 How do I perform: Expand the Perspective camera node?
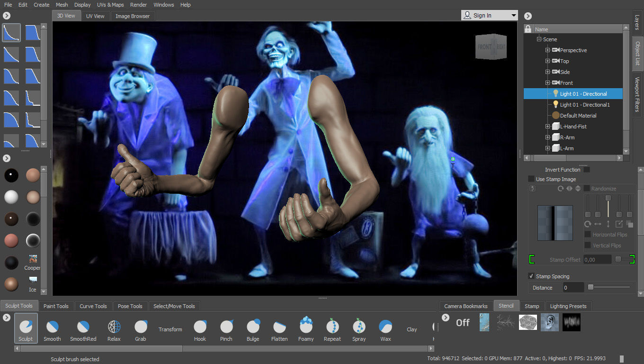[x=548, y=50]
